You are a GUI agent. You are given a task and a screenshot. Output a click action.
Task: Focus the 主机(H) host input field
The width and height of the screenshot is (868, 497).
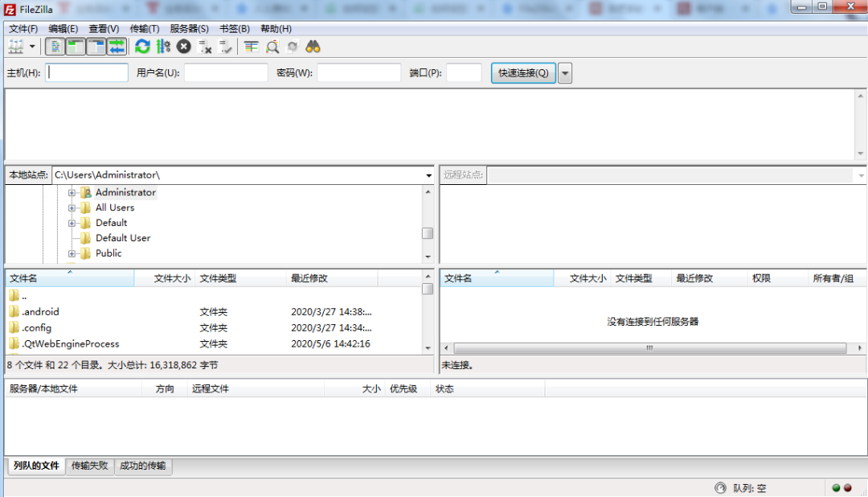coord(87,72)
